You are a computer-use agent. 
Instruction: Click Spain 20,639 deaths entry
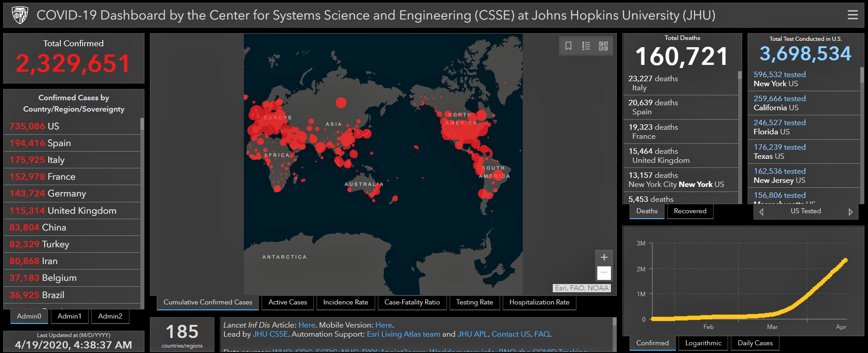pyautogui.click(x=680, y=107)
